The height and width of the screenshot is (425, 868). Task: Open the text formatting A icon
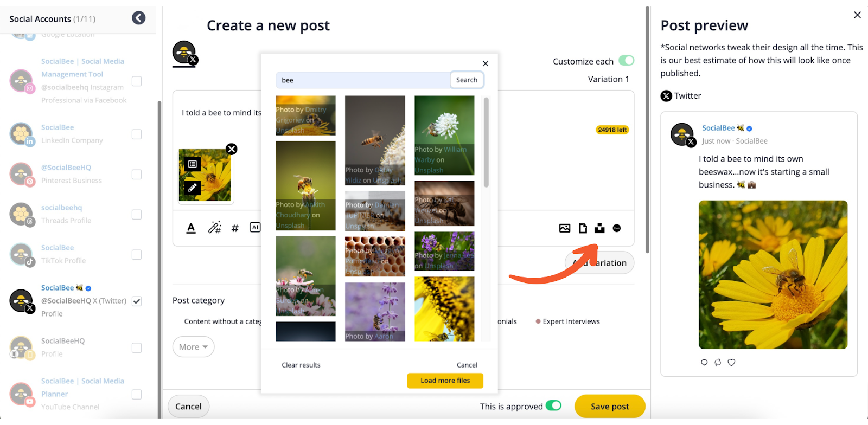pyautogui.click(x=191, y=228)
